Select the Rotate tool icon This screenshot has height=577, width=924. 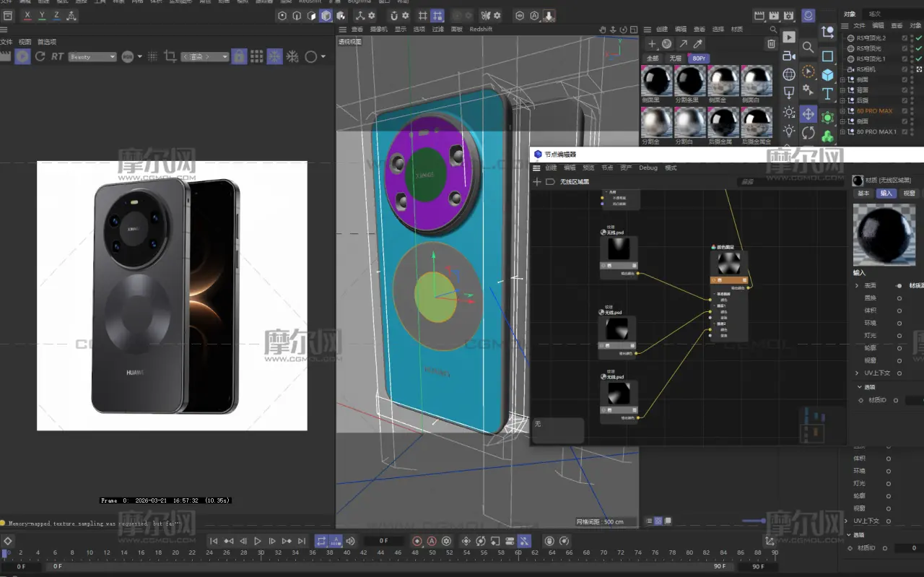click(808, 133)
